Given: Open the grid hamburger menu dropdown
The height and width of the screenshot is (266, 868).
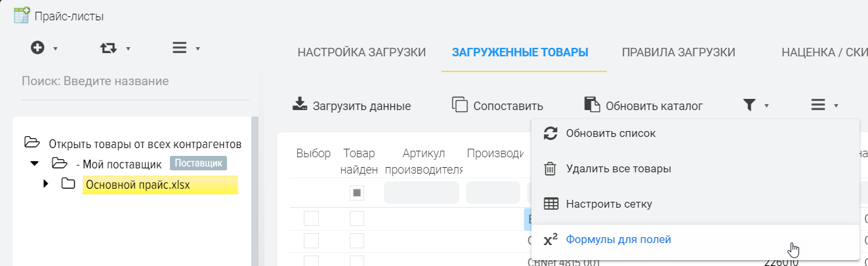Looking at the screenshot, I should 818,105.
